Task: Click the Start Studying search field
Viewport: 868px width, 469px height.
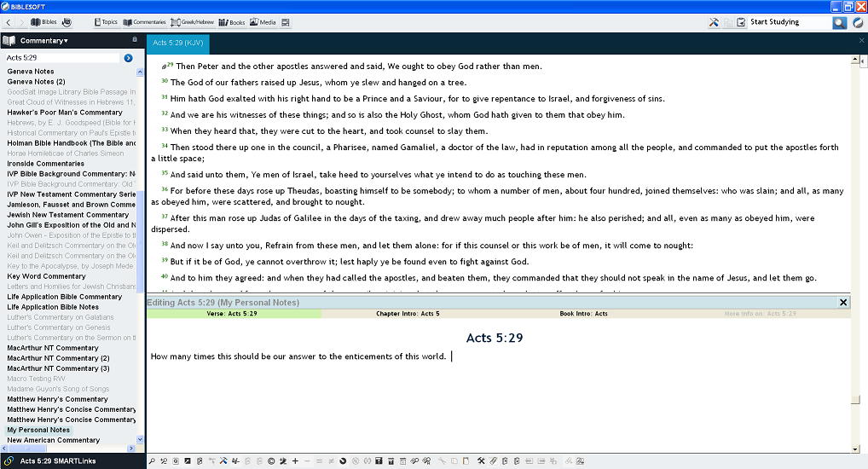Action: (790, 22)
